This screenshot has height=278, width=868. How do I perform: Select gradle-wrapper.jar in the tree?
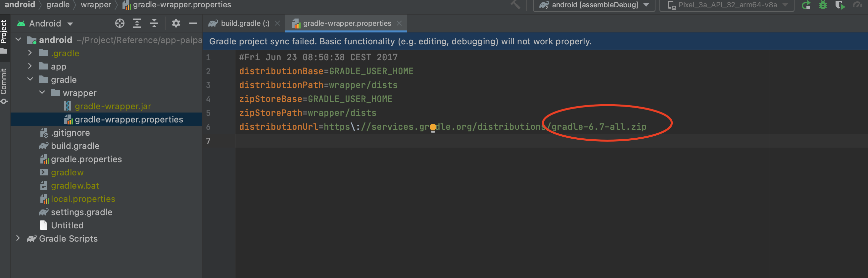tap(113, 106)
